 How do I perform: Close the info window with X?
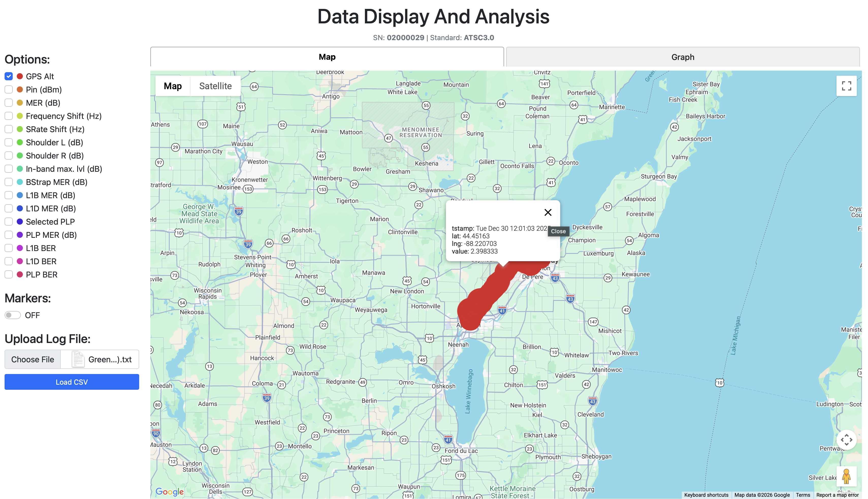pyautogui.click(x=548, y=212)
